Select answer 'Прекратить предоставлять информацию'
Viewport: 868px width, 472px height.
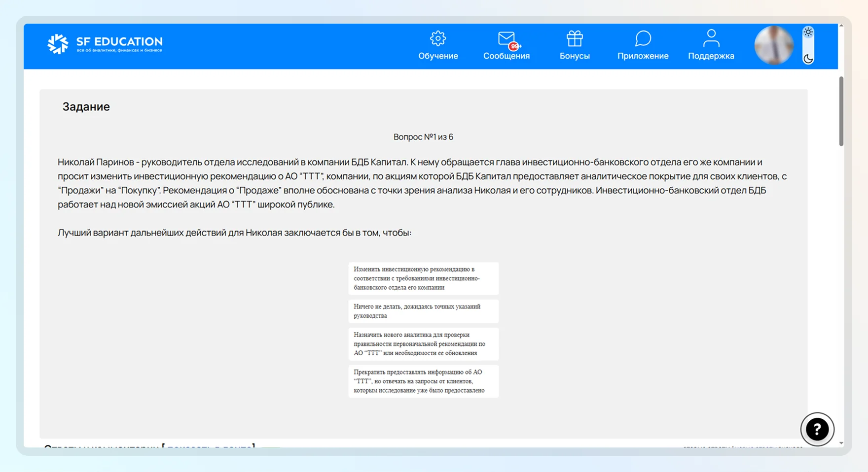tap(424, 381)
